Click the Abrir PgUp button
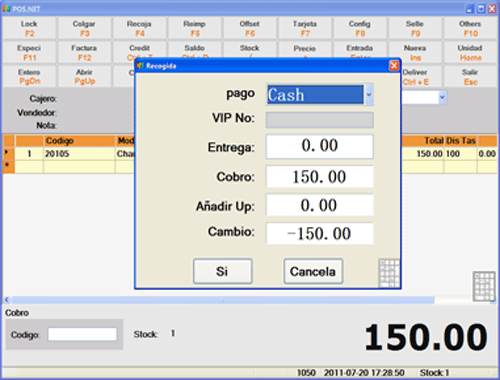 (84, 76)
